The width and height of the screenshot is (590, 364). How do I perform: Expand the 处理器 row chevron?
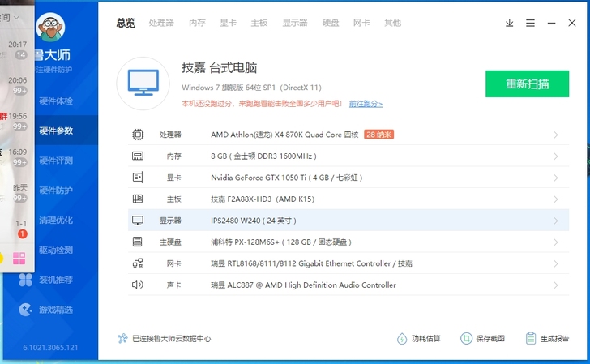tap(556, 135)
